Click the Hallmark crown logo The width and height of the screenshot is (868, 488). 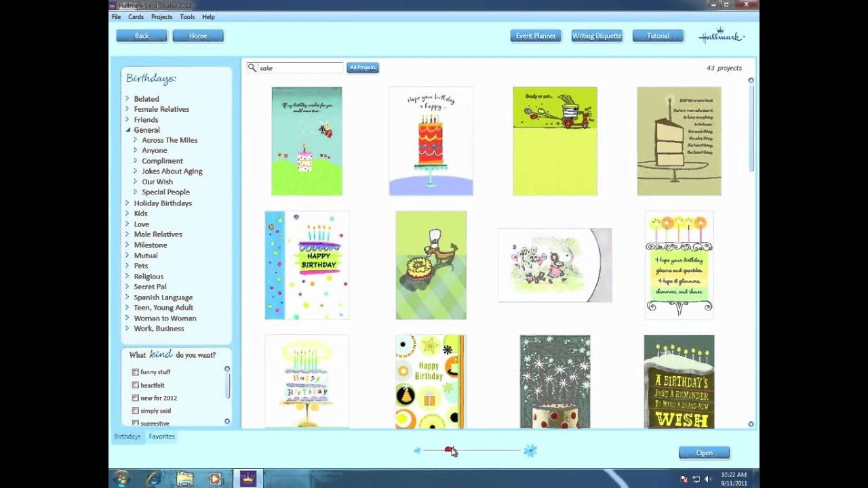pos(722,36)
